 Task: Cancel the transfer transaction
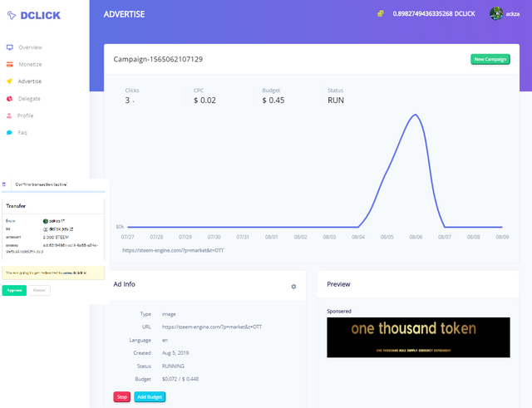pyautogui.click(x=39, y=290)
